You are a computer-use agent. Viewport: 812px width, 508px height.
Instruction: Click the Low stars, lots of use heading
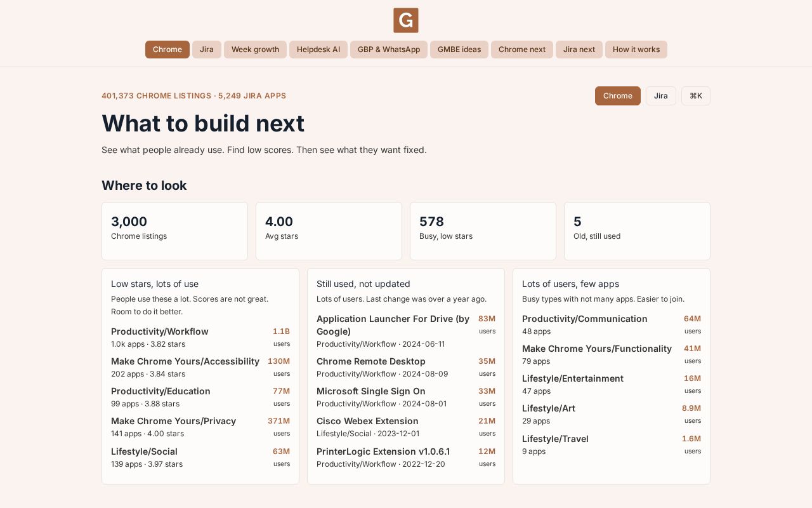155,284
